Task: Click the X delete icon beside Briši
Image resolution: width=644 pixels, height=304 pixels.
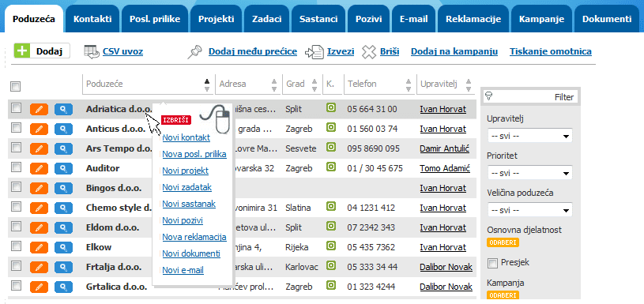Action: 369,52
